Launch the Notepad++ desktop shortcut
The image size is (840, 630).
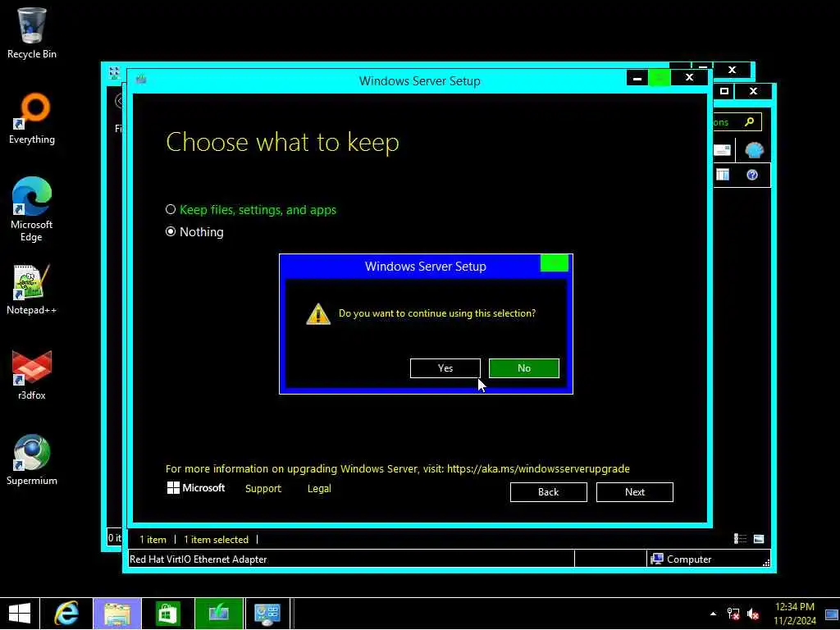32,290
